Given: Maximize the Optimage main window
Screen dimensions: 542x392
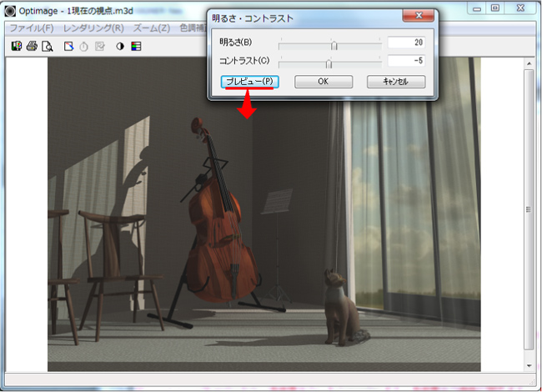Looking at the screenshot, I should point(494,8).
